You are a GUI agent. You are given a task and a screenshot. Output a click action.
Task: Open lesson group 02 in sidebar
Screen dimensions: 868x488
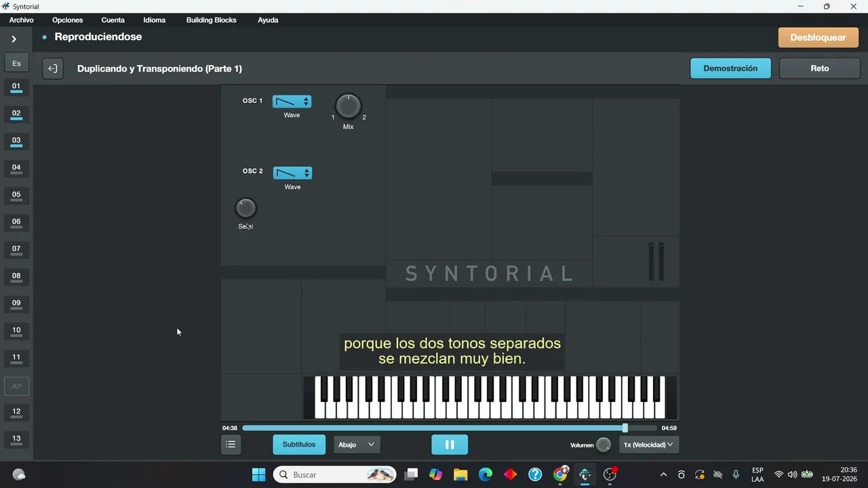(16, 115)
